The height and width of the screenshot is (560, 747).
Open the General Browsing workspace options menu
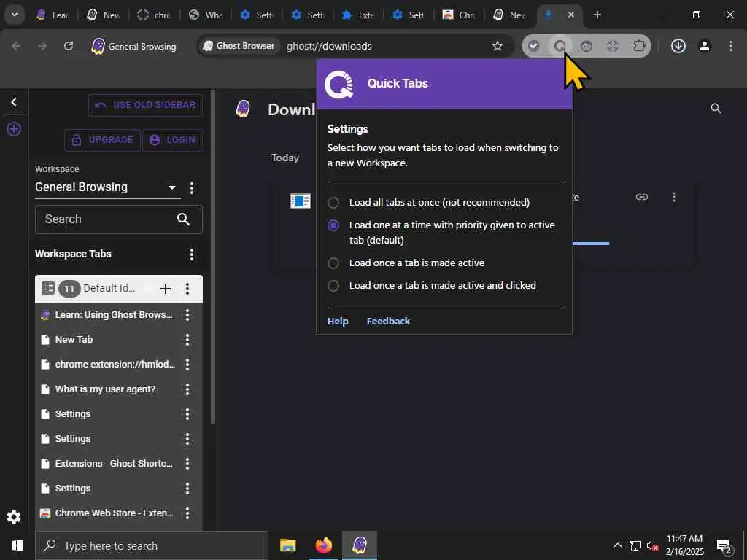click(192, 187)
